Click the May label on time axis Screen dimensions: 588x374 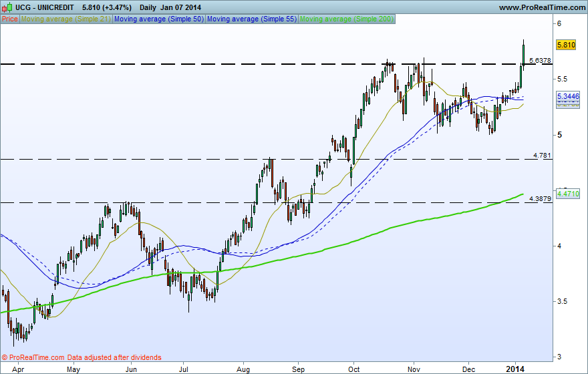(73, 369)
